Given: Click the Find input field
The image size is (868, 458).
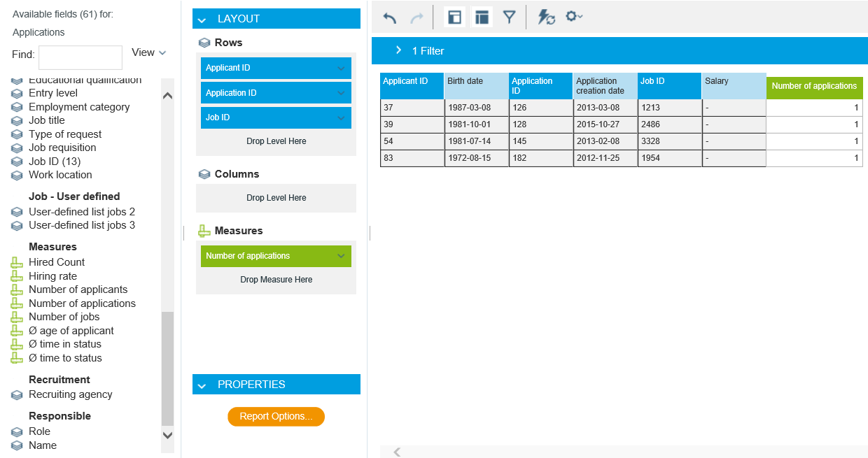Looking at the screenshot, I should point(80,57).
